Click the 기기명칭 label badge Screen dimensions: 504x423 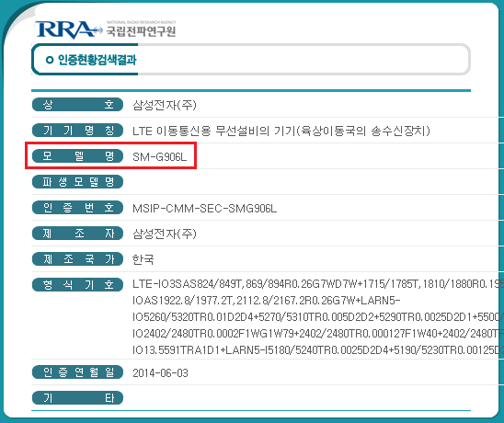[x=77, y=131]
